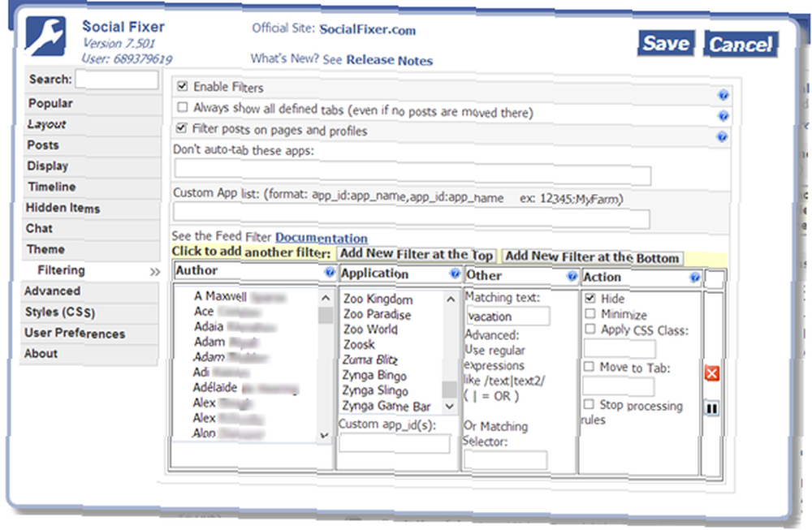Image resolution: width=812 pixels, height=530 pixels.
Task: Click the Or Matching Selector field
Action: tap(506, 460)
